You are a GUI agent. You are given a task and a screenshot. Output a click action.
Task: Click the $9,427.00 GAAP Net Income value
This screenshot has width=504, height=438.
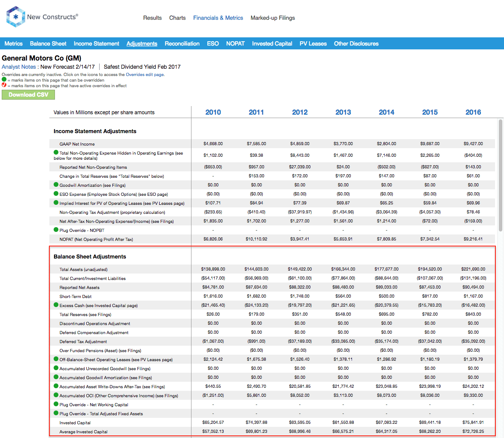click(x=473, y=144)
